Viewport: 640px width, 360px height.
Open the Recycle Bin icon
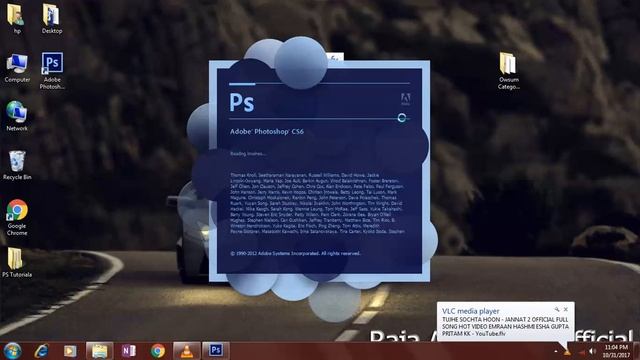17,165
